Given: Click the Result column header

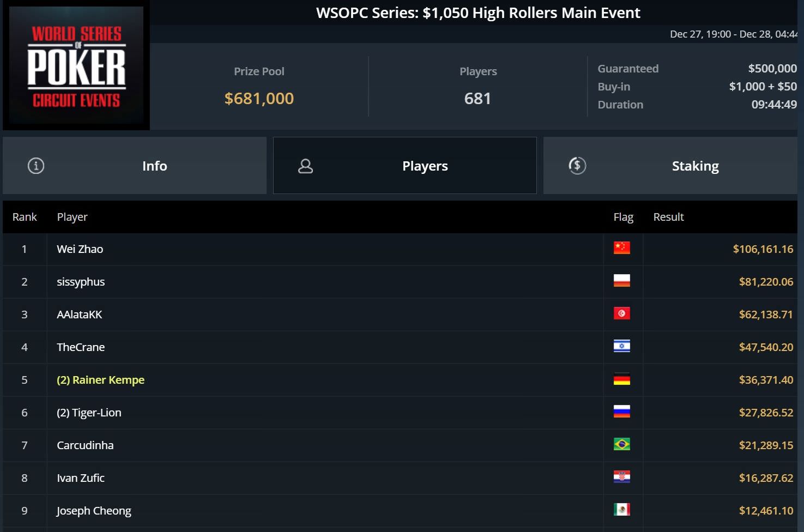Looking at the screenshot, I should [x=668, y=217].
